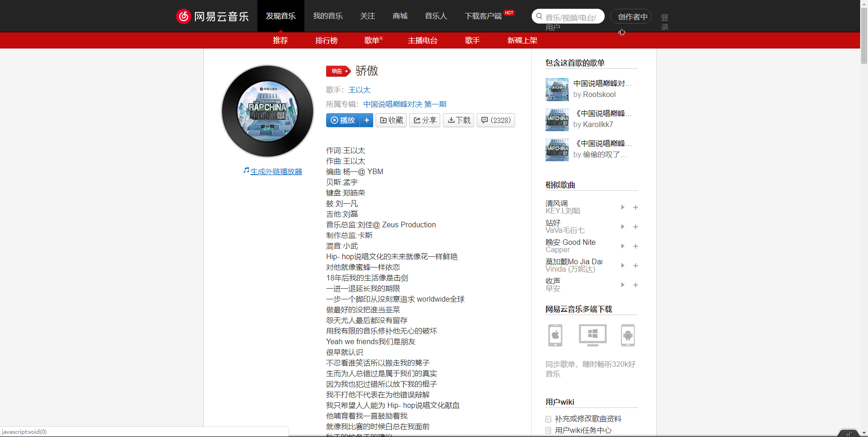Play similar song 清风调

(x=622, y=207)
